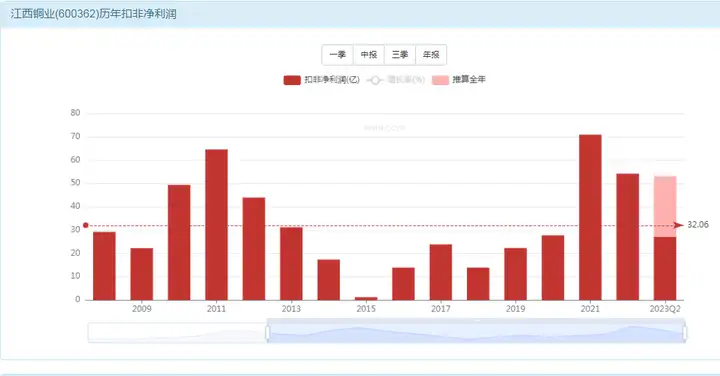The image size is (720, 376).
Task: Click the dark red portion of 2023Q2 bar
Action: pyautogui.click(x=665, y=269)
